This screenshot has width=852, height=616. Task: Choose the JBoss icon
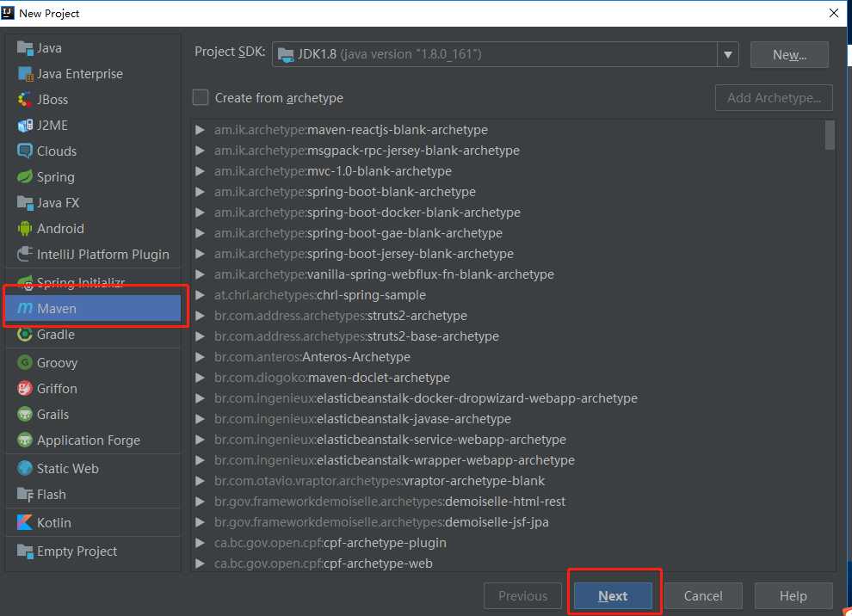25,100
